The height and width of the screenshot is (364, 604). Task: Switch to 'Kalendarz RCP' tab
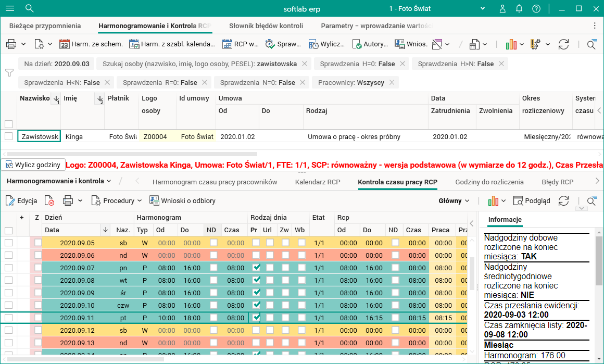point(317,182)
